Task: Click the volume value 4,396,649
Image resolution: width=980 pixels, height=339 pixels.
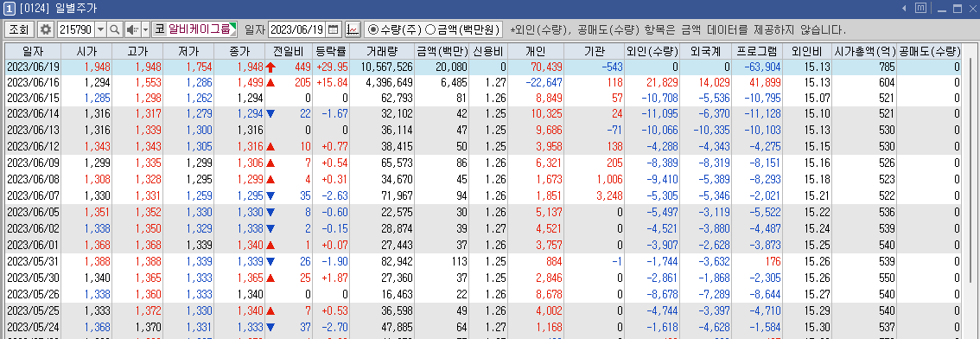Action: 390,82
